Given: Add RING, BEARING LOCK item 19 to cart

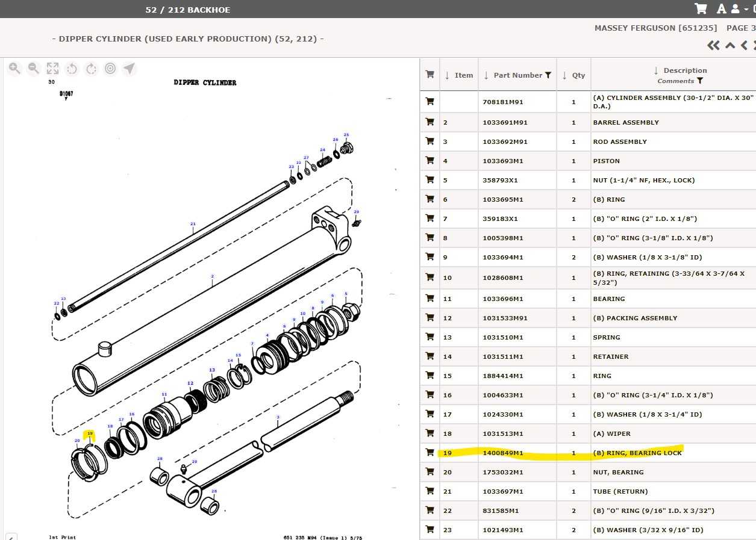Looking at the screenshot, I should tap(430, 453).
